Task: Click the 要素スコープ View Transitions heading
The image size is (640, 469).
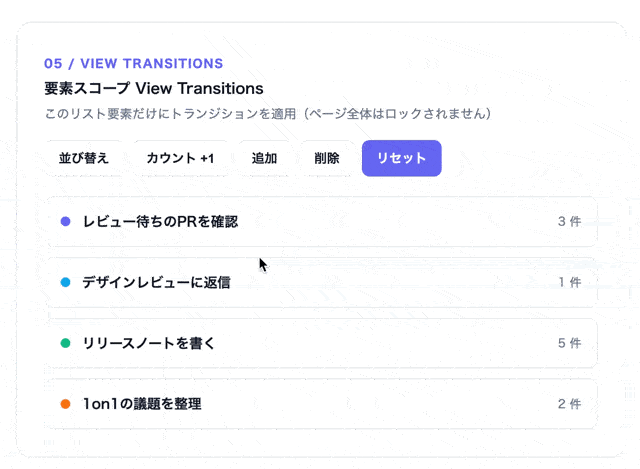Action: pyautogui.click(x=154, y=88)
